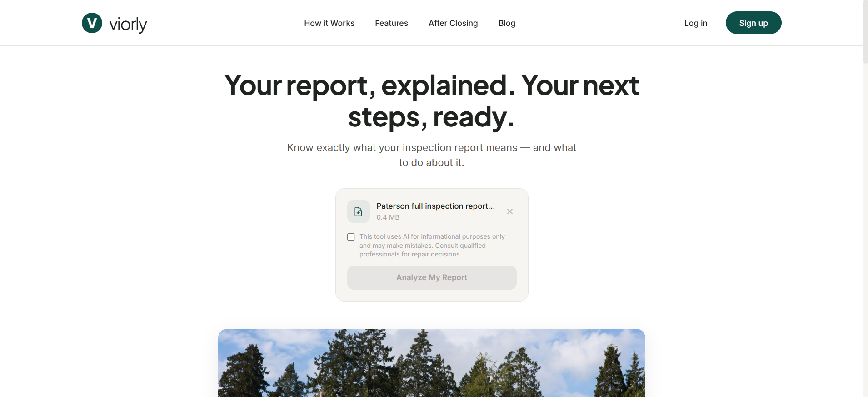
Task: Tick the AI disclaimer checkbox
Action: point(351,237)
